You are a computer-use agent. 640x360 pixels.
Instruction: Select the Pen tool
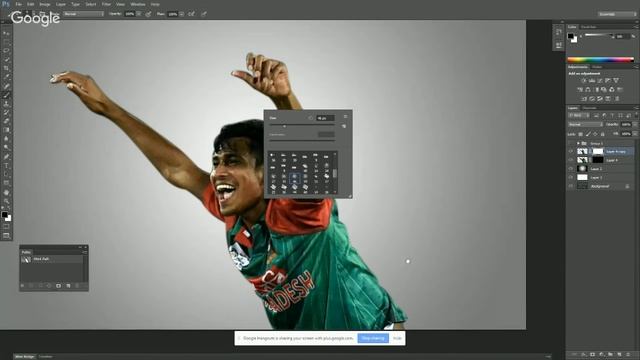6,157
